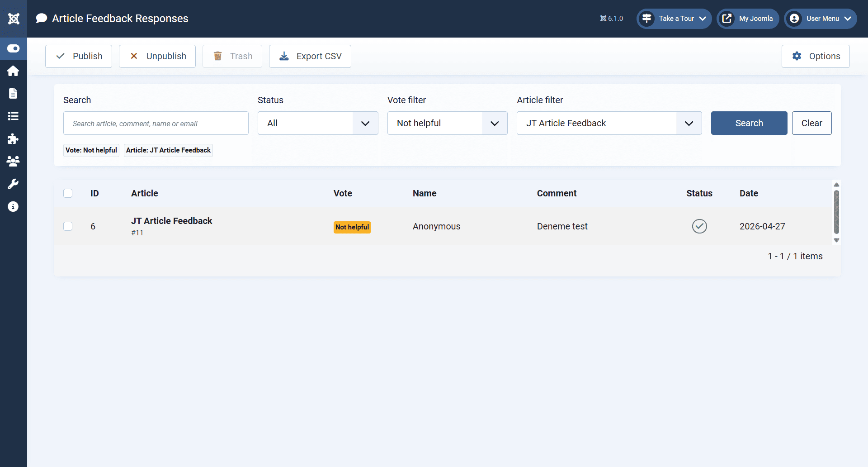Select the checkbox for feedback ID 6
The image size is (868, 467).
68,226
